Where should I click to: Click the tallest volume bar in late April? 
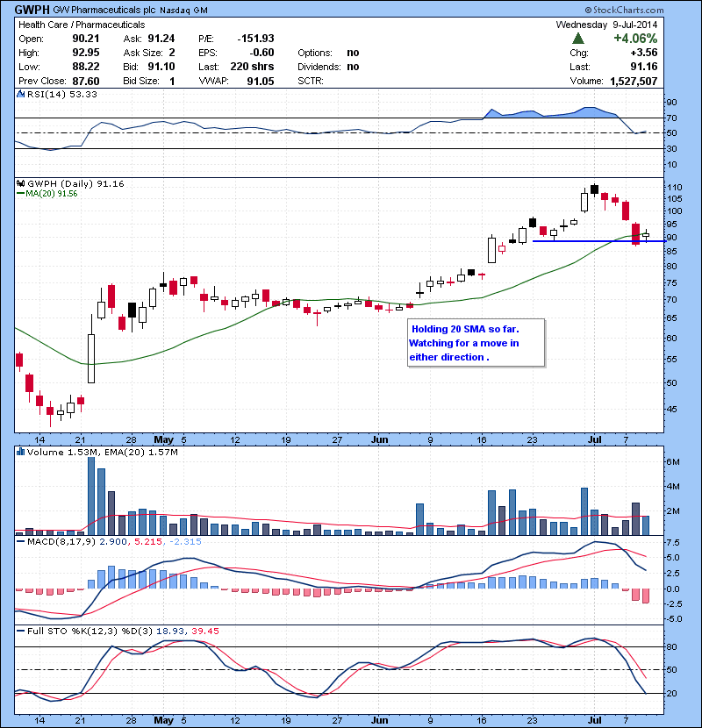tap(91, 496)
